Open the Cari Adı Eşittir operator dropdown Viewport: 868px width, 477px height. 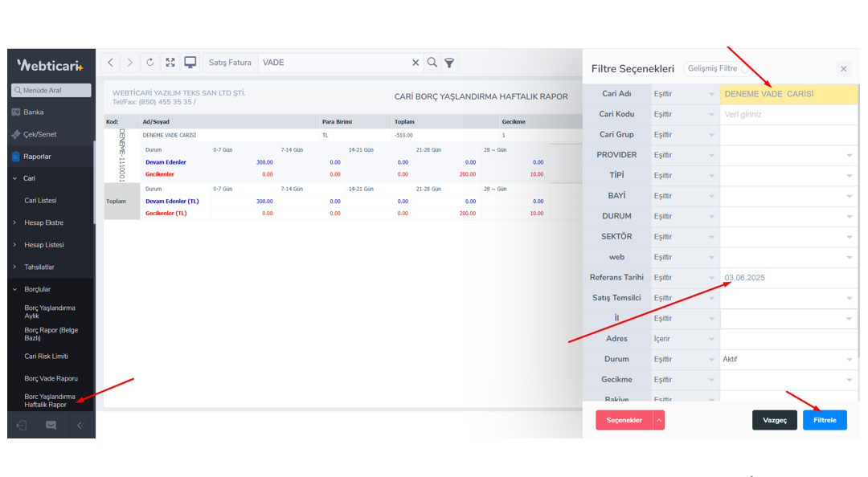pos(685,94)
